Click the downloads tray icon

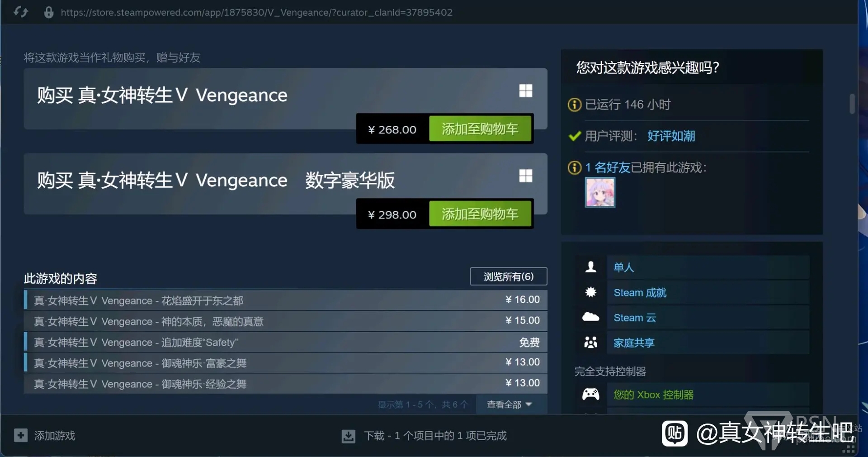348,436
